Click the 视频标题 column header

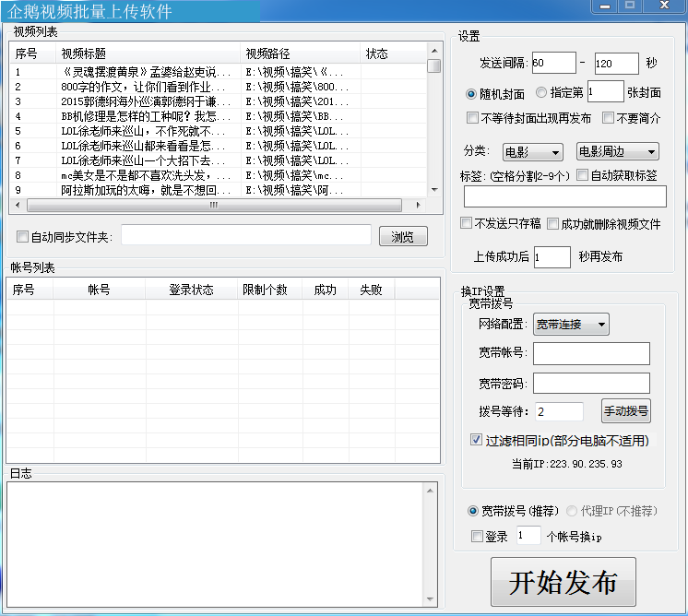click(148, 53)
